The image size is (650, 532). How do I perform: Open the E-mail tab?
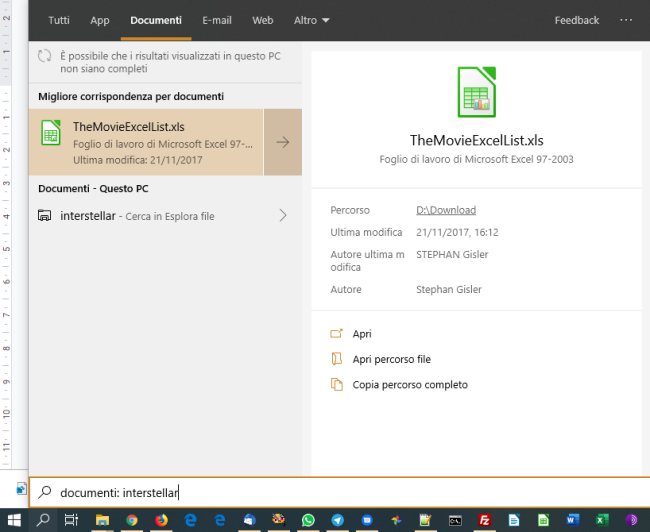coord(217,20)
